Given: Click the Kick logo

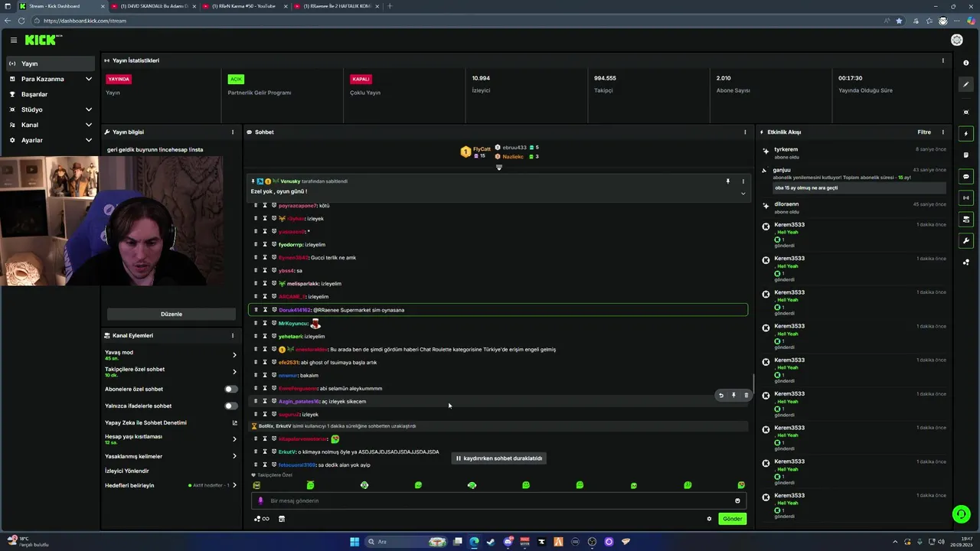Looking at the screenshot, I should [42, 40].
